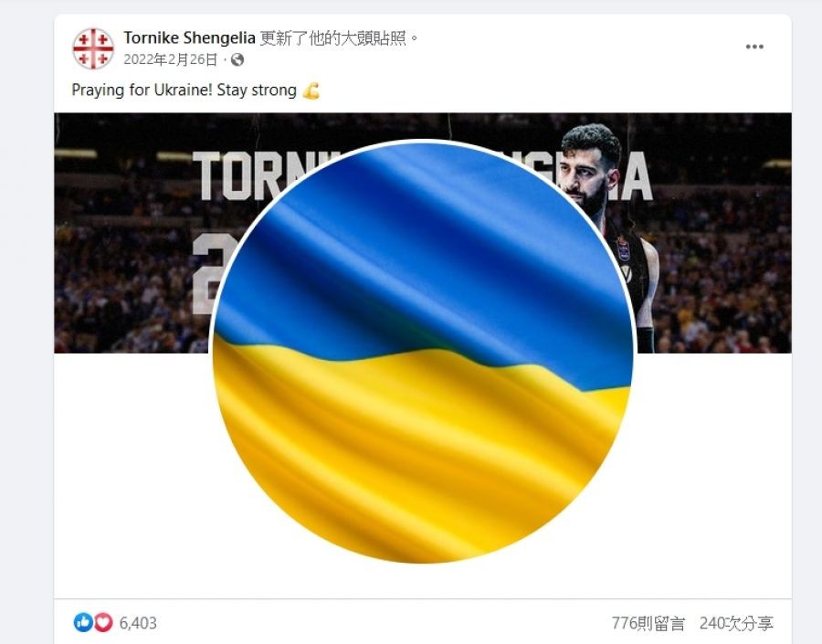Click the red heart reaction icon

coord(103,622)
